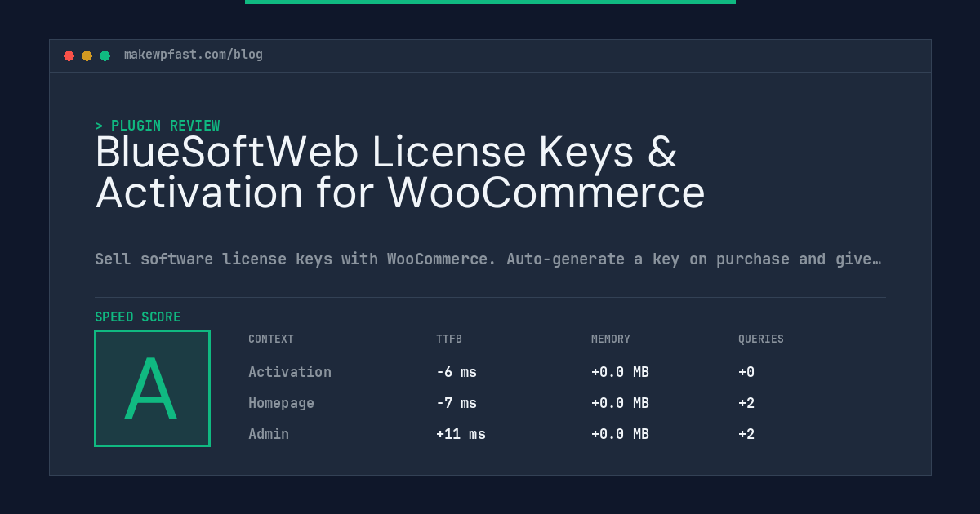
Task: Click Activation row memory '+0.0 MB'
Action: click(x=620, y=372)
